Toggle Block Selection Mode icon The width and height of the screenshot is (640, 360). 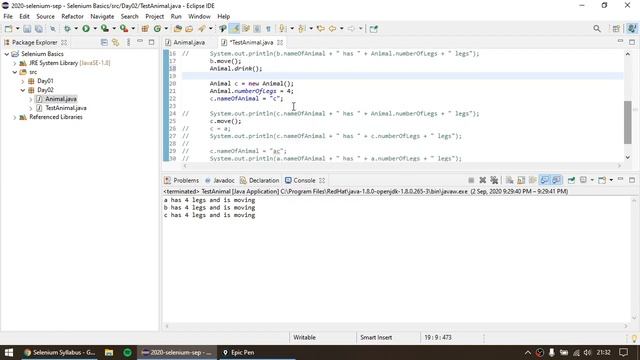pos(257,29)
